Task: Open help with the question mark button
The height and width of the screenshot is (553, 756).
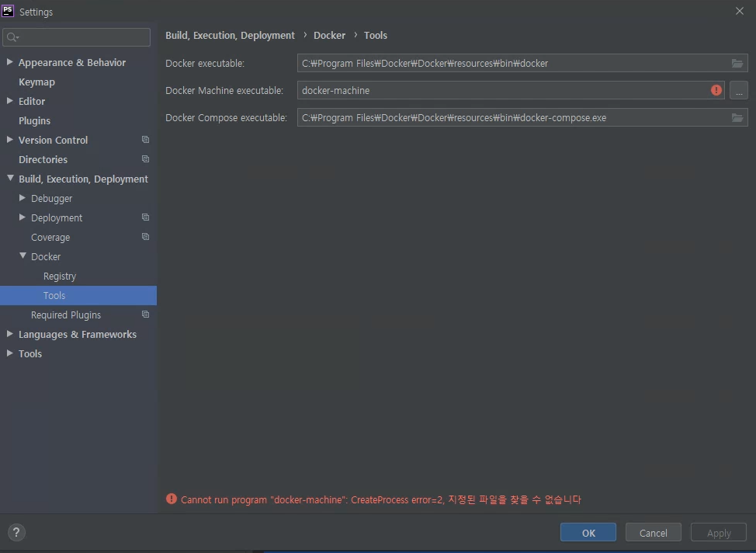Action: 16,532
